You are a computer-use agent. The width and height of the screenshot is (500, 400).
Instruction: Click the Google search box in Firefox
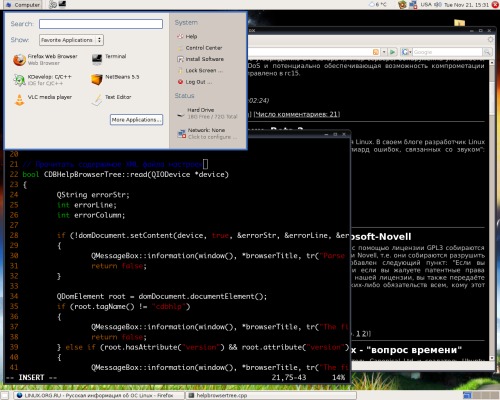pyautogui.click(x=447, y=52)
